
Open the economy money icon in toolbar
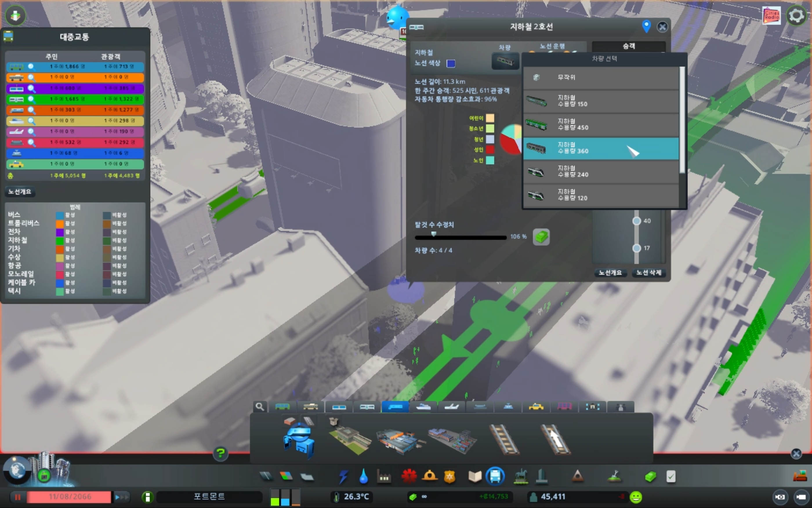[650, 476]
